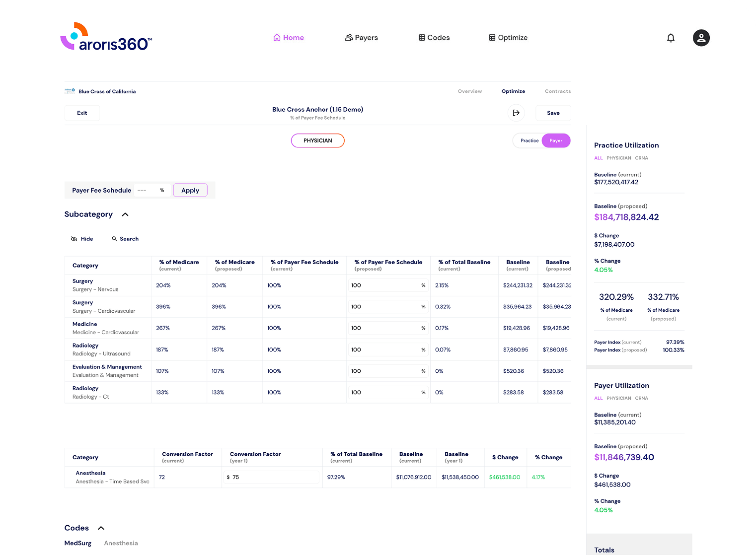This screenshot has width=756, height=556.
Task: Select the MedSurg codes tab
Action: coord(78,543)
